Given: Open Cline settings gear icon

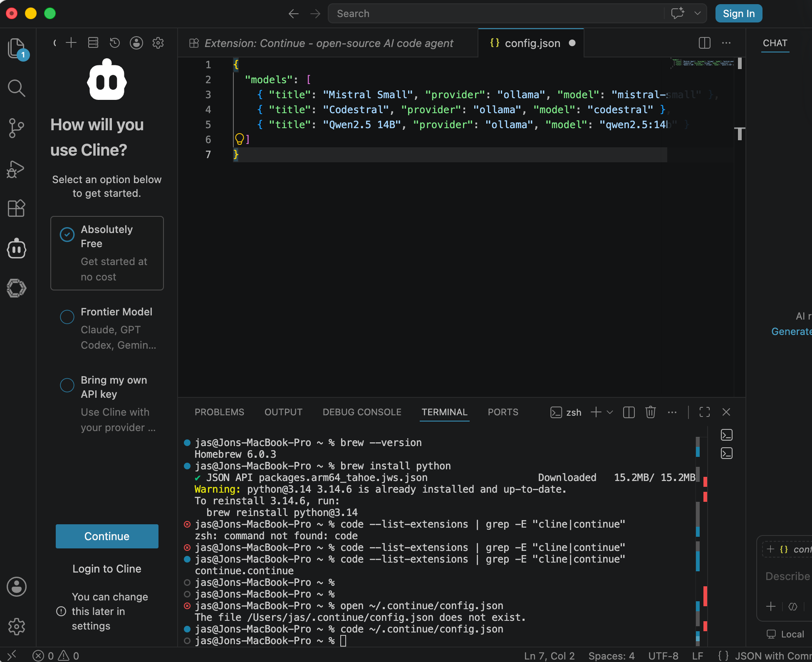Looking at the screenshot, I should point(158,42).
